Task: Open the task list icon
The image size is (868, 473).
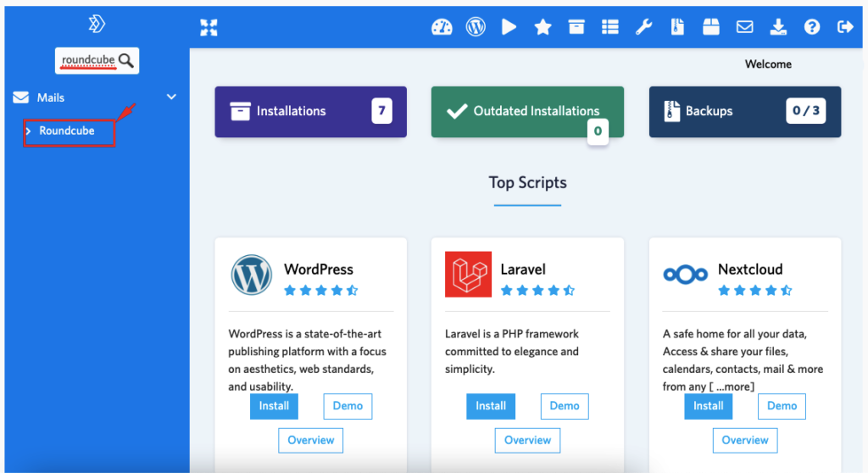Action: (x=610, y=26)
